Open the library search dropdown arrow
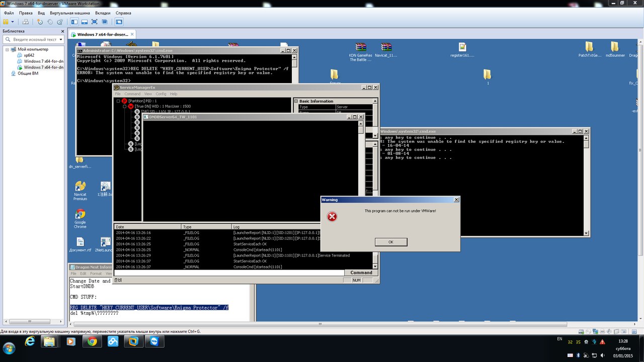644x362 pixels. tap(61, 39)
